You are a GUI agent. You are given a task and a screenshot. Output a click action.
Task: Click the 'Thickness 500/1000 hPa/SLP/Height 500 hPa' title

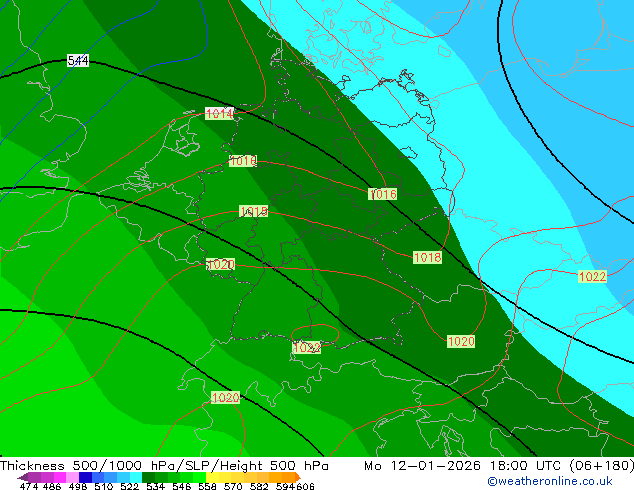(164, 466)
